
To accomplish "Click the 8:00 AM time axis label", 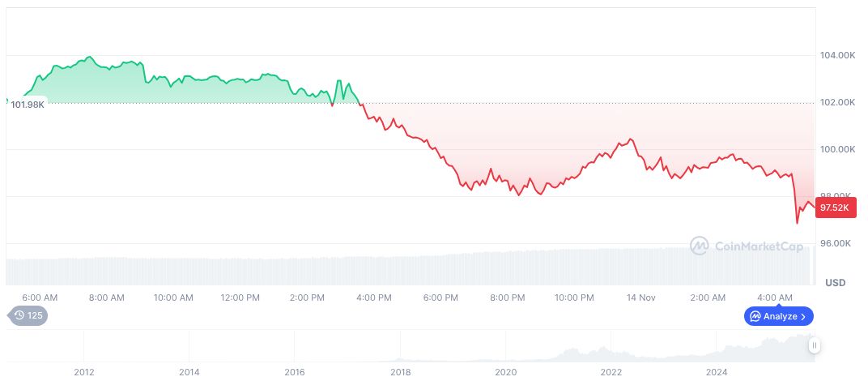I will (x=107, y=298).
